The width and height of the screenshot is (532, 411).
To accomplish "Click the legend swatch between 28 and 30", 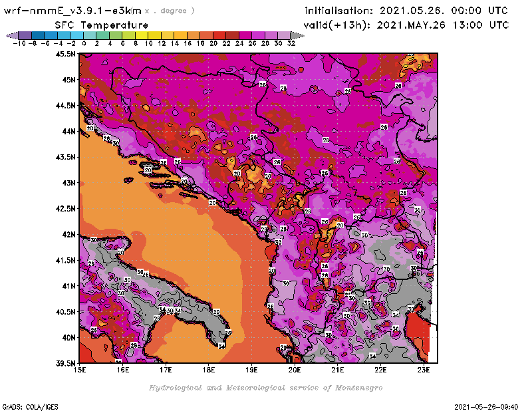I will (271, 36).
